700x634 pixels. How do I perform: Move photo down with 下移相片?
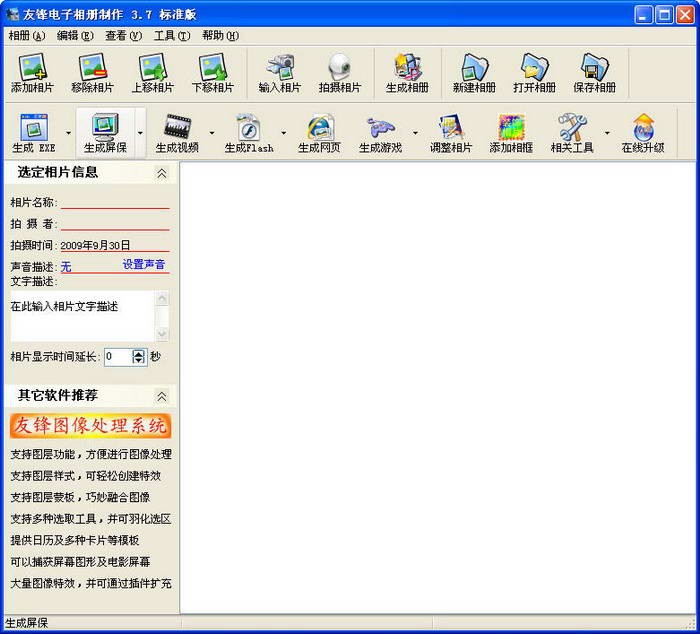coord(213,74)
